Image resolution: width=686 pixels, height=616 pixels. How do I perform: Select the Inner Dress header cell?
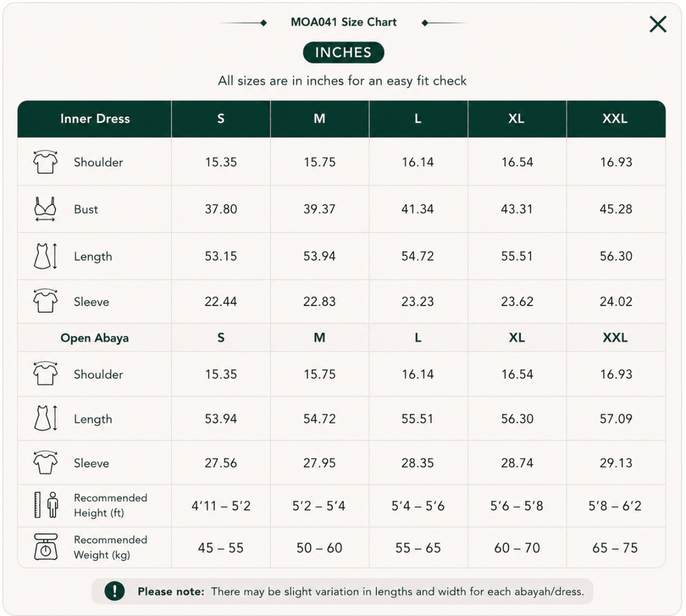click(95, 119)
